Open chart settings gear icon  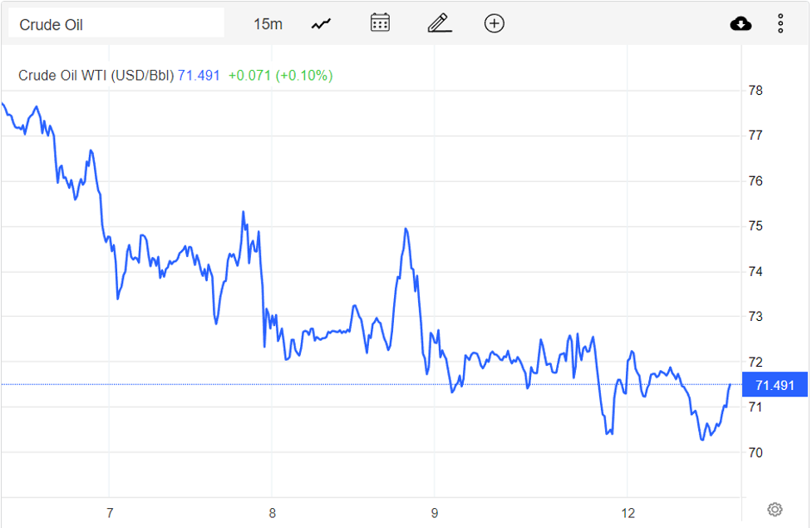pyautogui.click(x=775, y=509)
